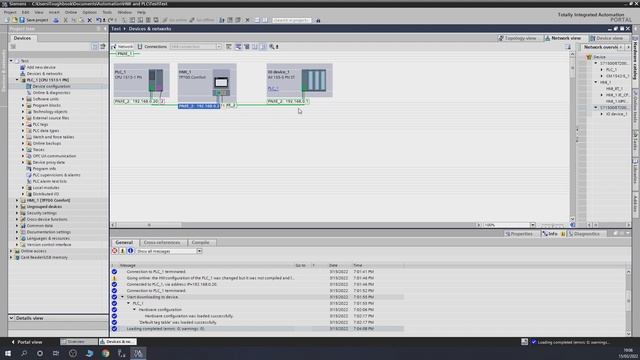Open the Project menu
The width and height of the screenshot is (640, 360).
pos(10,12)
